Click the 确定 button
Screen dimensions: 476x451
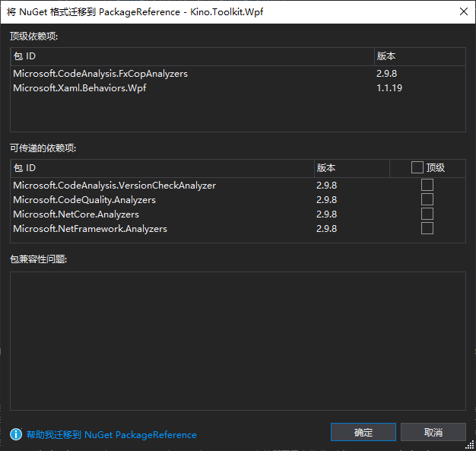click(x=363, y=432)
